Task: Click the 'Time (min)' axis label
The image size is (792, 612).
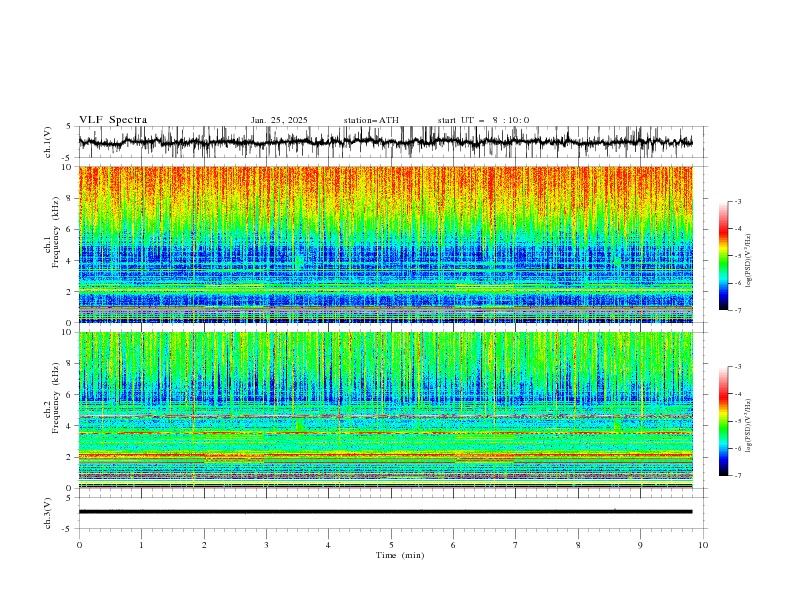Action: [400, 555]
